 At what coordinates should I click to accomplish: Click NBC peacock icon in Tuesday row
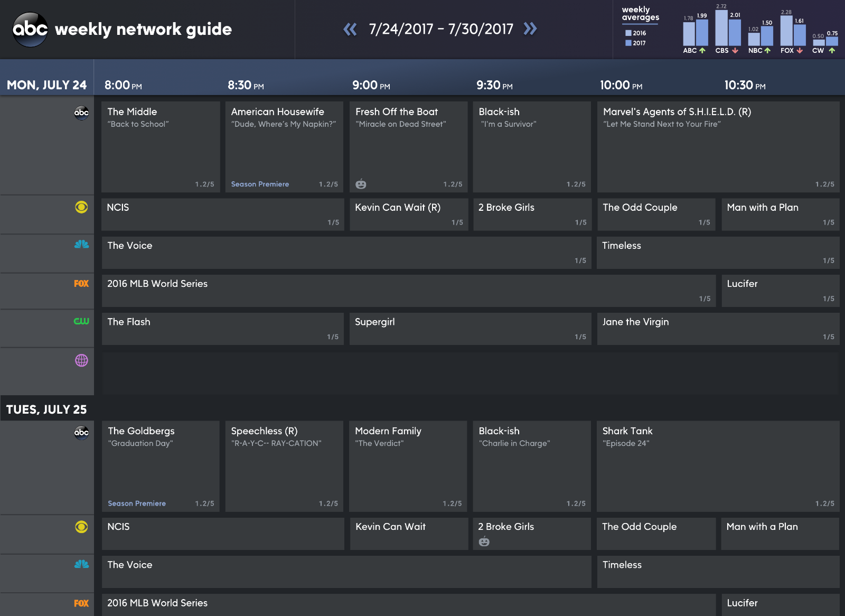click(81, 564)
